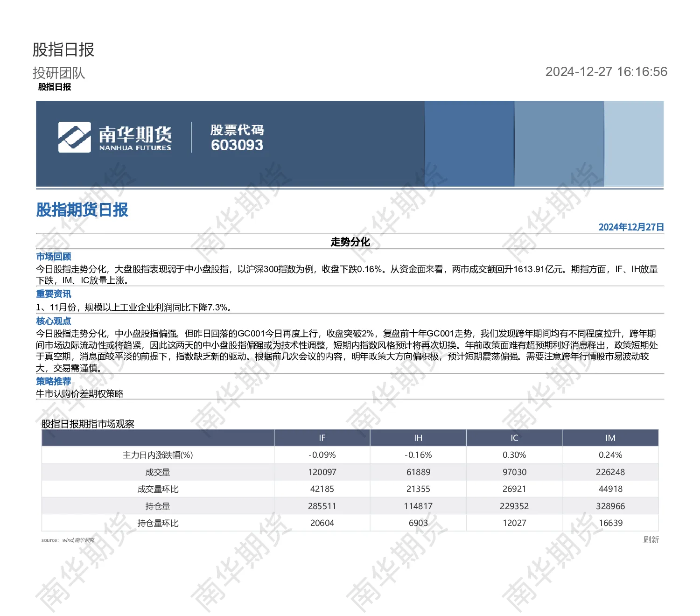700x616 pixels.
Task: Click the 成交量 row label
Action: point(158,472)
